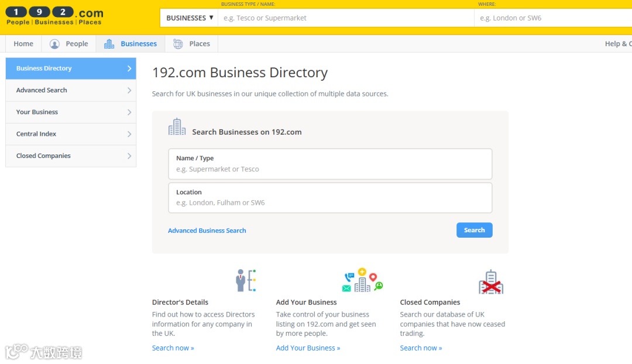This screenshot has width=632, height=364.
Task: Expand the Central Index sidebar chevron
Action: pos(129,134)
